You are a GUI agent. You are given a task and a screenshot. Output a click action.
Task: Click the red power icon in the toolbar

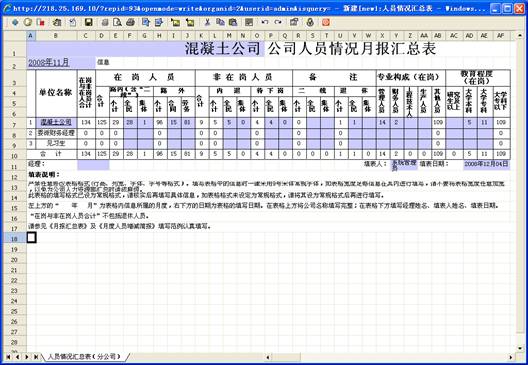pyautogui.click(x=326, y=23)
